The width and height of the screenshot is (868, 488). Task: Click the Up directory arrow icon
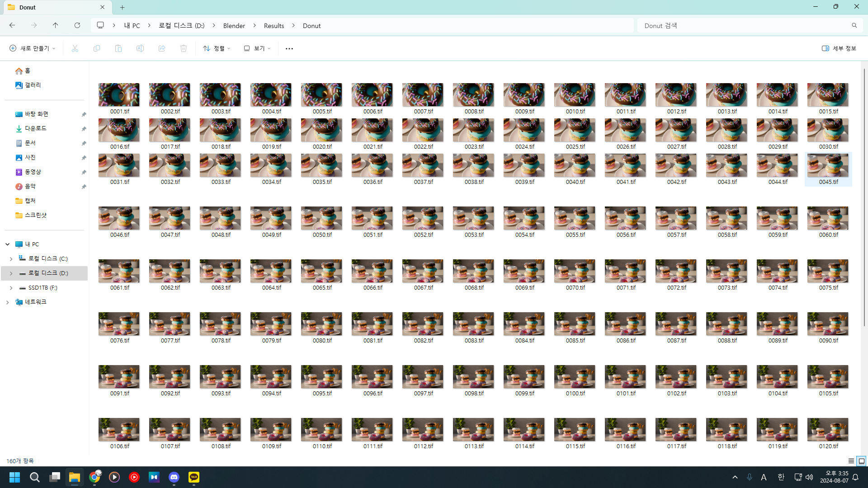55,25
